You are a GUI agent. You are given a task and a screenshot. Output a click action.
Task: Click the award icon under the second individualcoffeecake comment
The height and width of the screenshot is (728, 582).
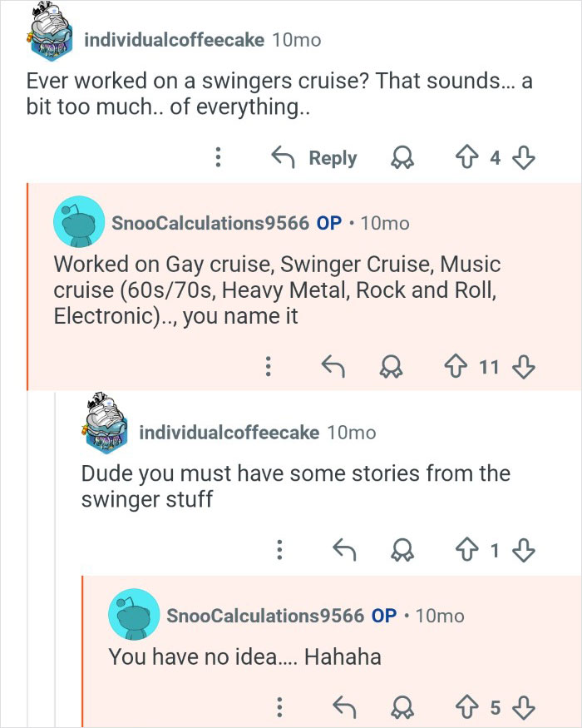pyautogui.click(x=404, y=550)
